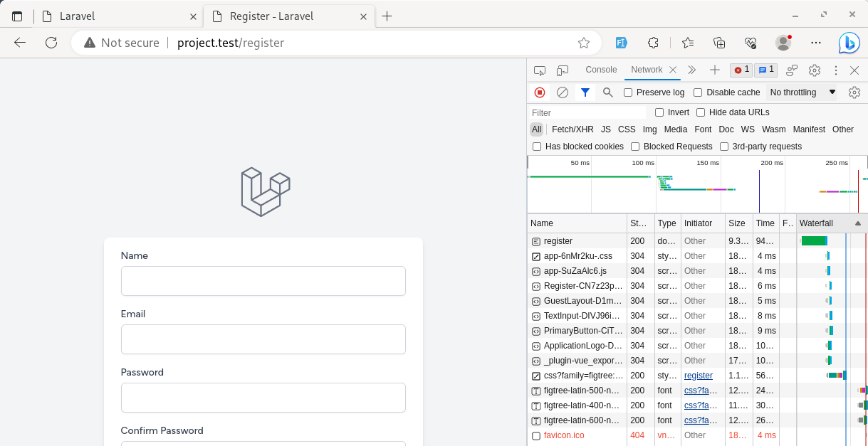Focus the Email input field

tap(263, 339)
